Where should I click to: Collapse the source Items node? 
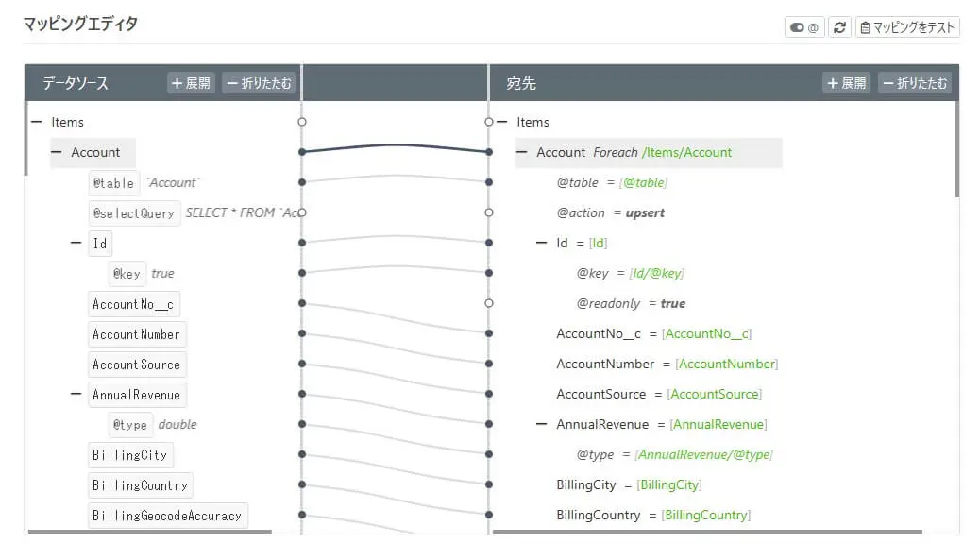point(36,122)
